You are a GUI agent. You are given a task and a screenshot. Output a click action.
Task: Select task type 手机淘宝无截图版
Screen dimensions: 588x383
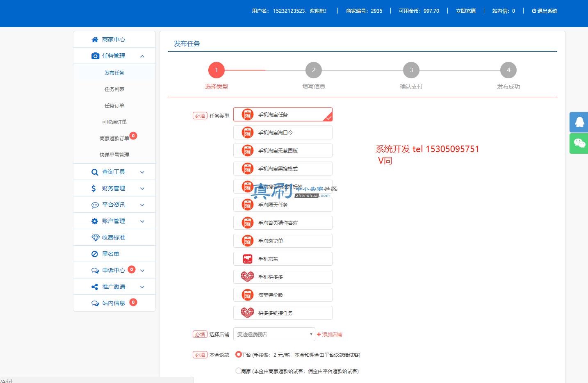(x=283, y=150)
